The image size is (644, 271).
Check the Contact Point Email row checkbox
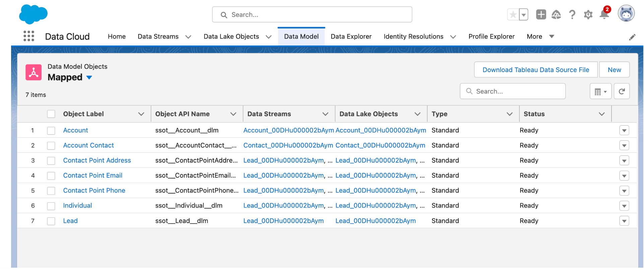[x=51, y=176]
